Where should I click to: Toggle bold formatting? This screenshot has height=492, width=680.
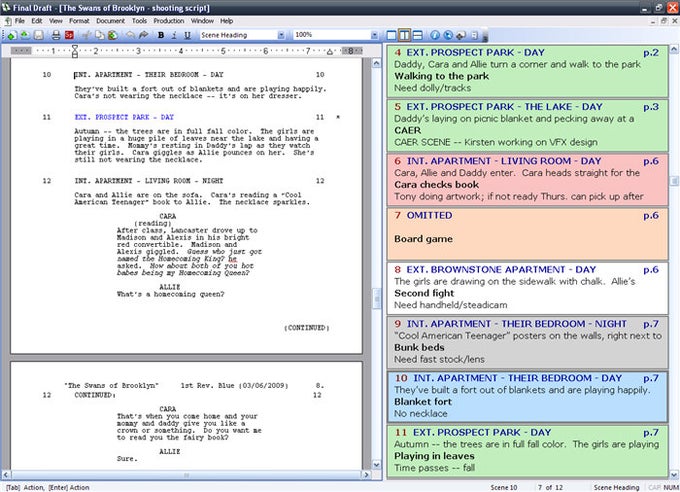(x=161, y=35)
